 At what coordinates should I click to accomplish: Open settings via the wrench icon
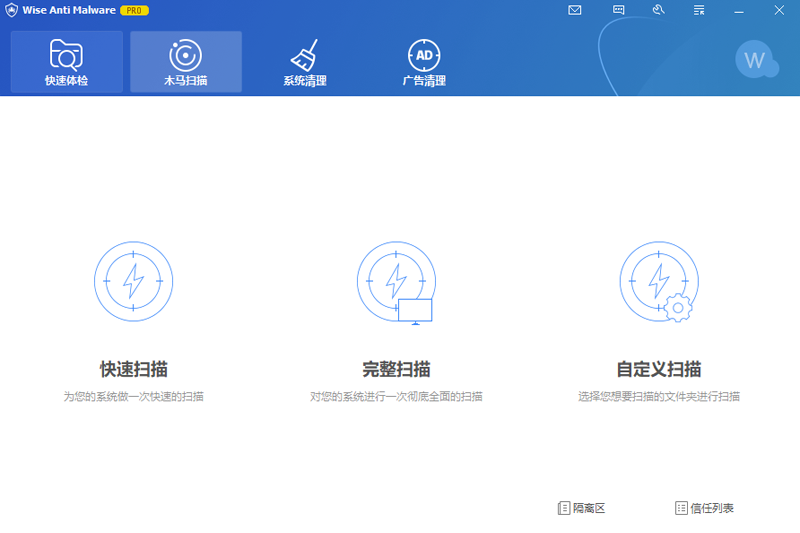point(658,10)
